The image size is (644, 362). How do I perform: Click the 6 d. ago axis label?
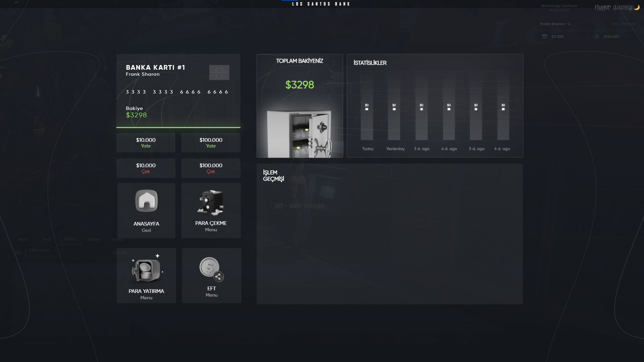click(x=502, y=149)
